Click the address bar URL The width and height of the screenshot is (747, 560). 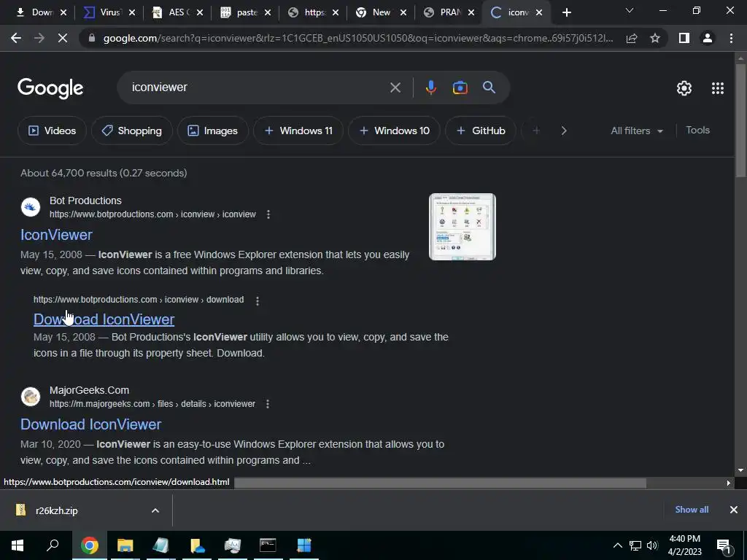[357, 38]
